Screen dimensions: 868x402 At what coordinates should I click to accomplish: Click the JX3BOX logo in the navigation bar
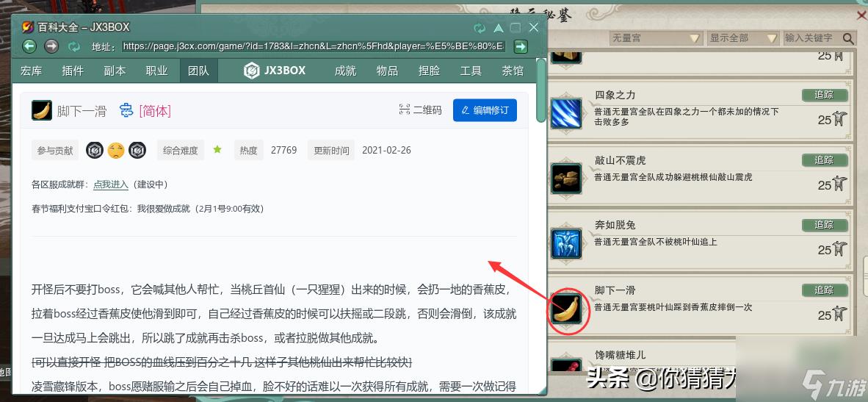(x=275, y=71)
